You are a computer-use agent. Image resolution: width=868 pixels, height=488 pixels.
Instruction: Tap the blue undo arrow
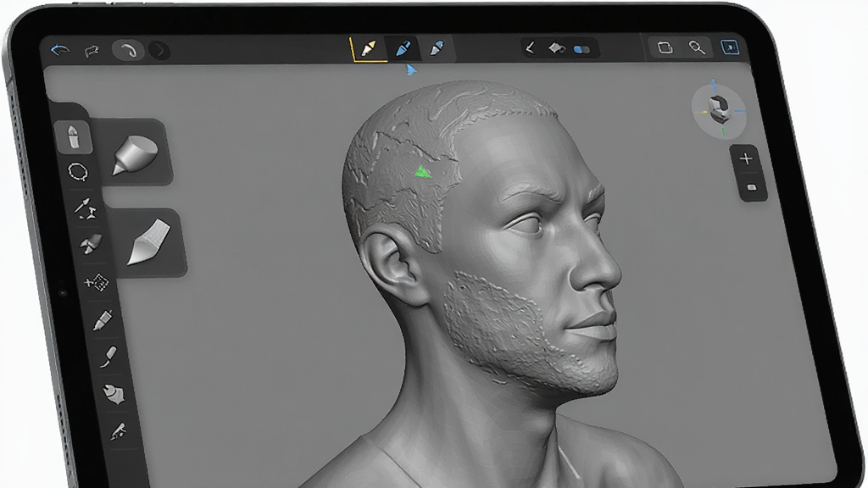click(60, 50)
